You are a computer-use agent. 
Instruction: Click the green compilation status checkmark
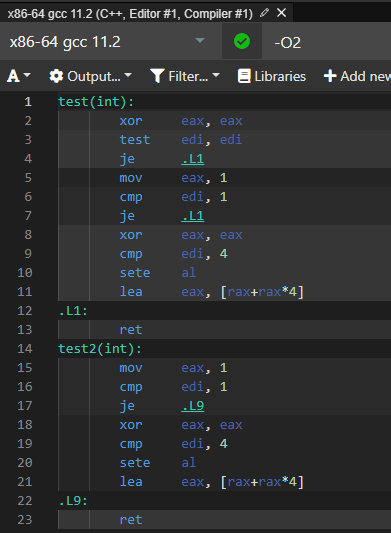[242, 41]
